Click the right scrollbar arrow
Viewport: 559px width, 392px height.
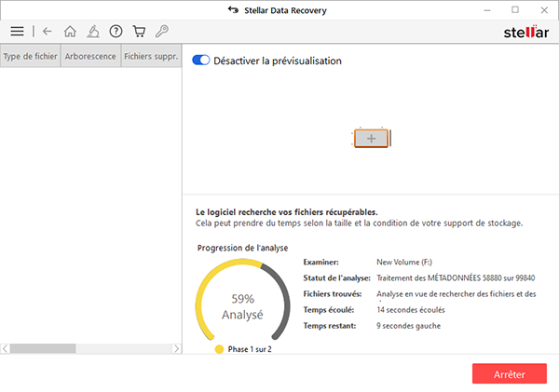[x=176, y=348]
